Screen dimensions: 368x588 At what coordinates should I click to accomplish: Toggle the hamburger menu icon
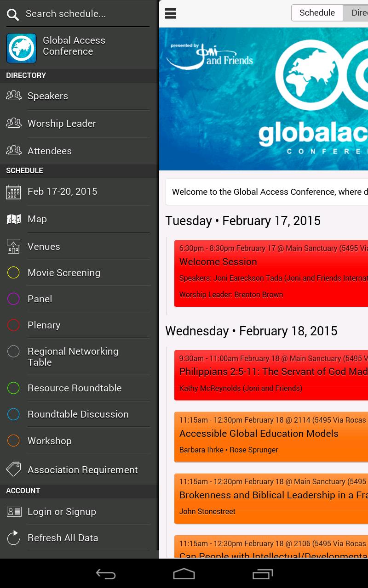[x=171, y=14]
